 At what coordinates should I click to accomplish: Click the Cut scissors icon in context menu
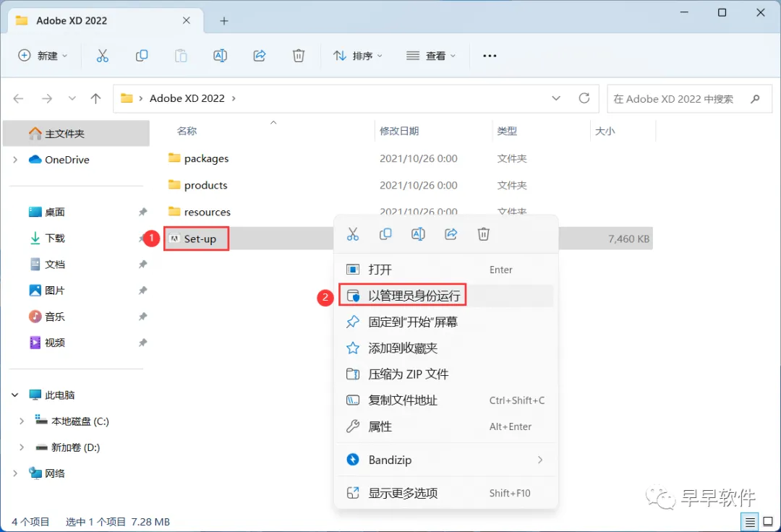[353, 234]
